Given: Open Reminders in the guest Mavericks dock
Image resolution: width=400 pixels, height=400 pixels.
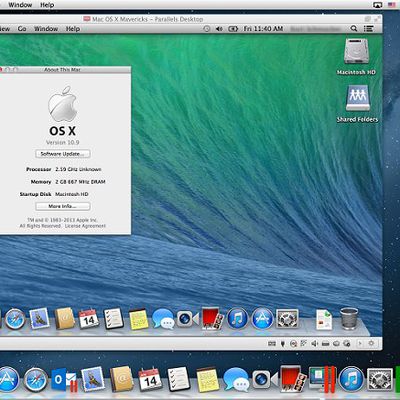Looking at the screenshot, I should [x=113, y=319].
